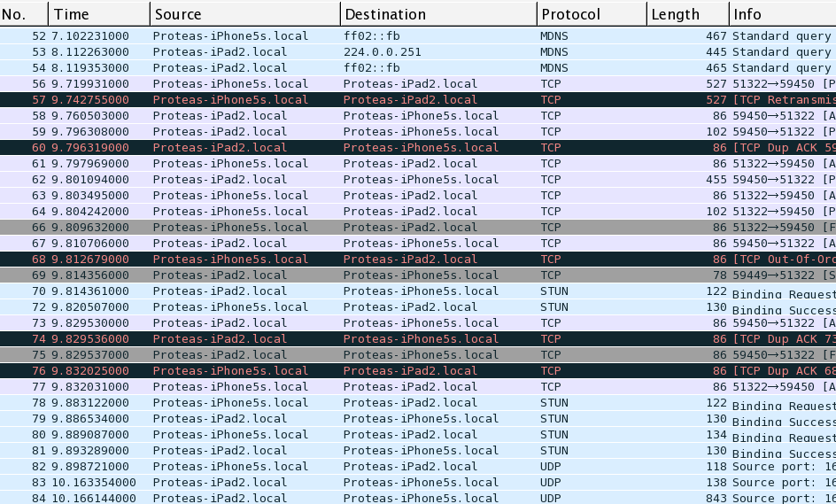
Task: Click the Info column header
Action: [783, 14]
